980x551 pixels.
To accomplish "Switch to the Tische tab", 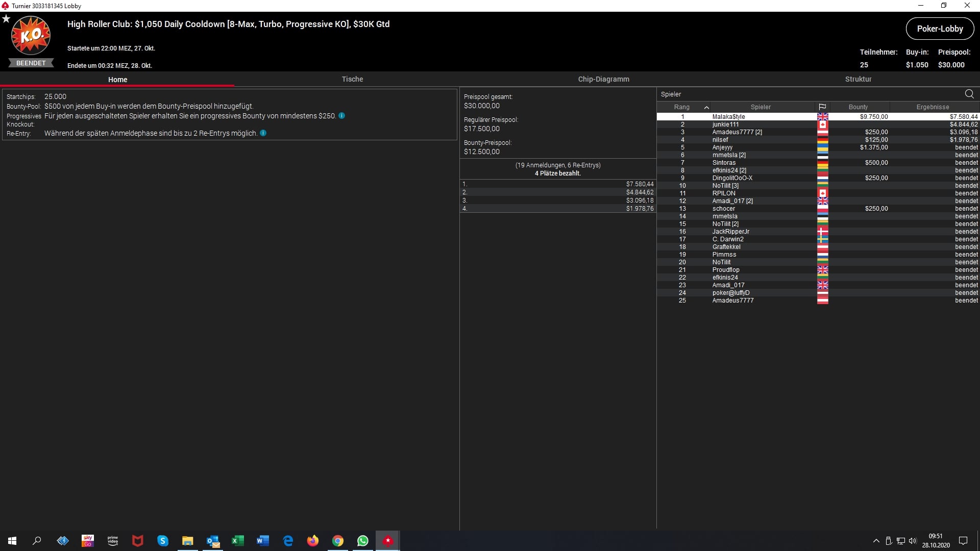I will click(x=352, y=79).
